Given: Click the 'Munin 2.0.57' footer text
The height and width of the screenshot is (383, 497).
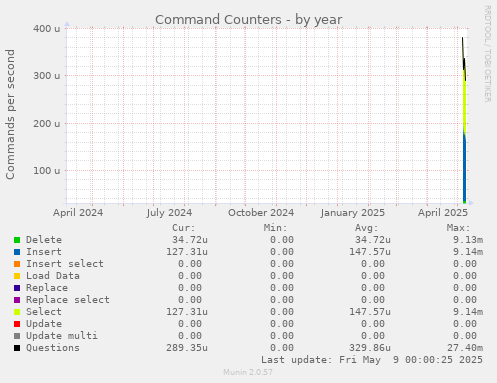Looking at the screenshot, I should point(248,372).
